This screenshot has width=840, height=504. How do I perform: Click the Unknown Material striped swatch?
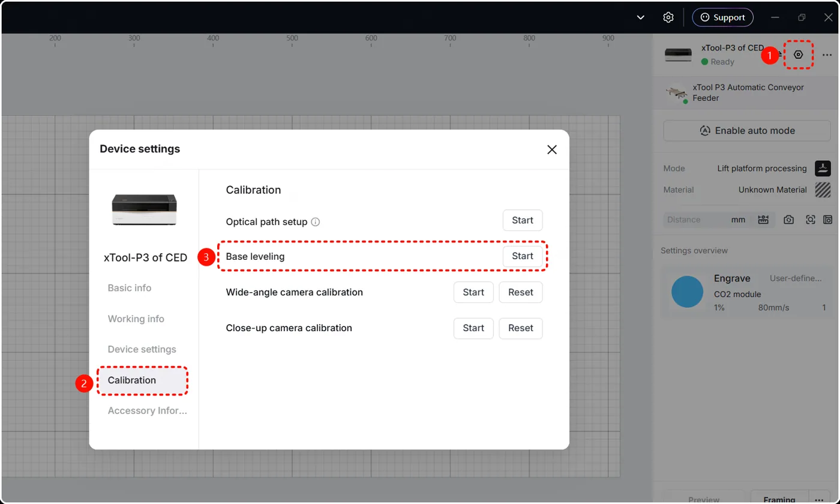point(823,190)
